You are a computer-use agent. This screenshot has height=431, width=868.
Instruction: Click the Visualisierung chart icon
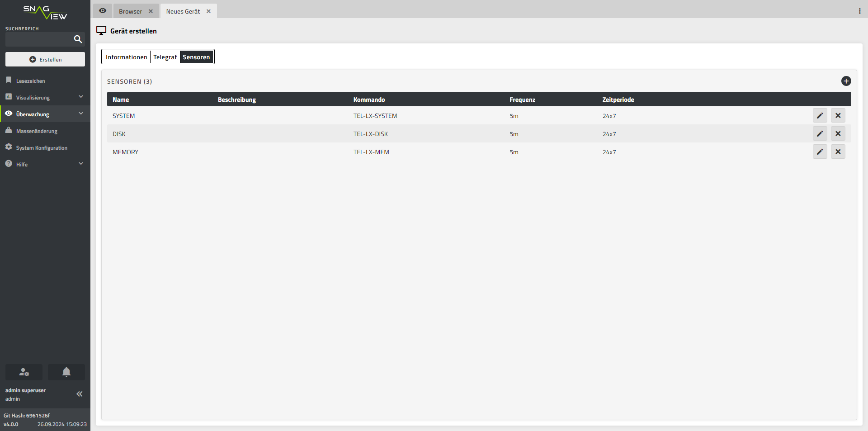(x=9, y=97)
